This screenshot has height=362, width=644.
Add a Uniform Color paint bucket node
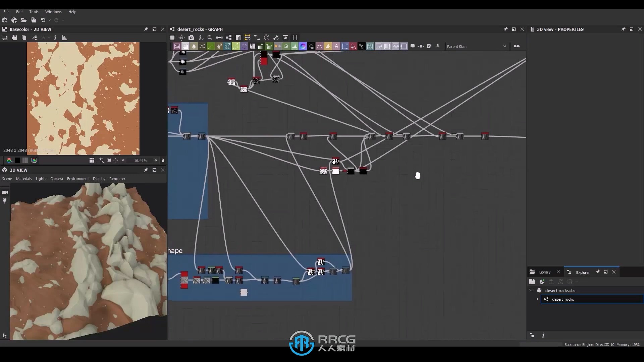(x=353, y=47)
